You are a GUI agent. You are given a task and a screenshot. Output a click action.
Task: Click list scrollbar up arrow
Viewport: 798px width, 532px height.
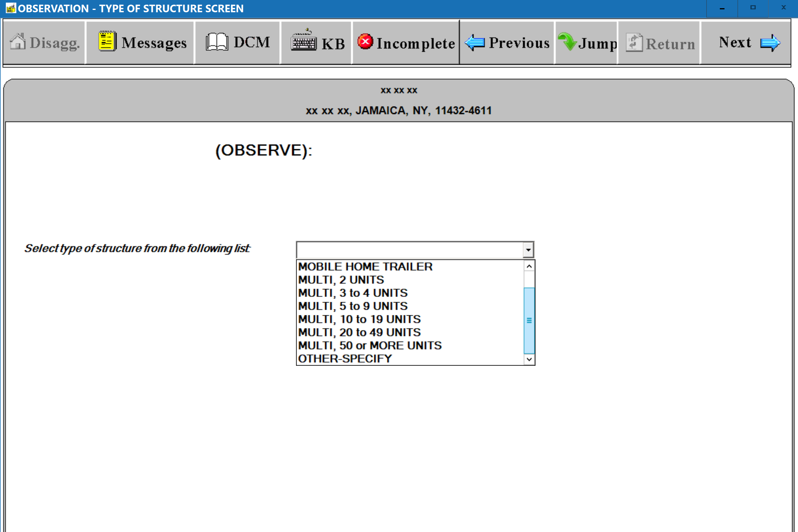click(529, 267)
